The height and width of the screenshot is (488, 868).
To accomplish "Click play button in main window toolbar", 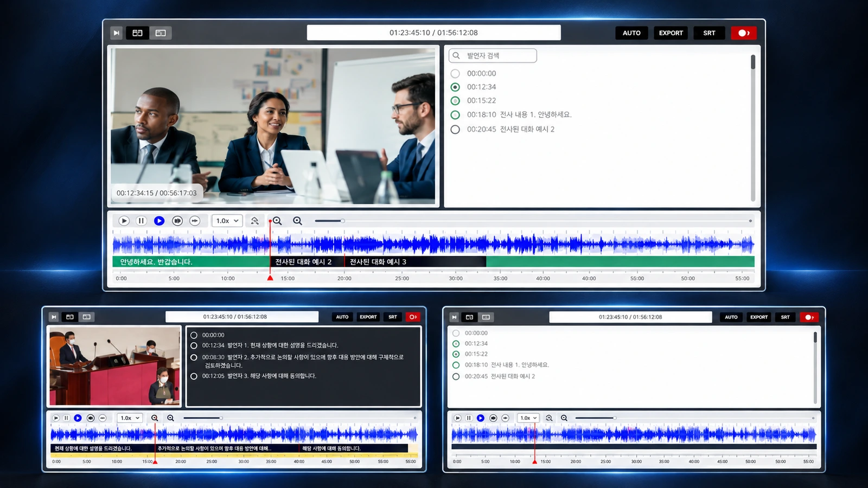I will click(124, 221).
